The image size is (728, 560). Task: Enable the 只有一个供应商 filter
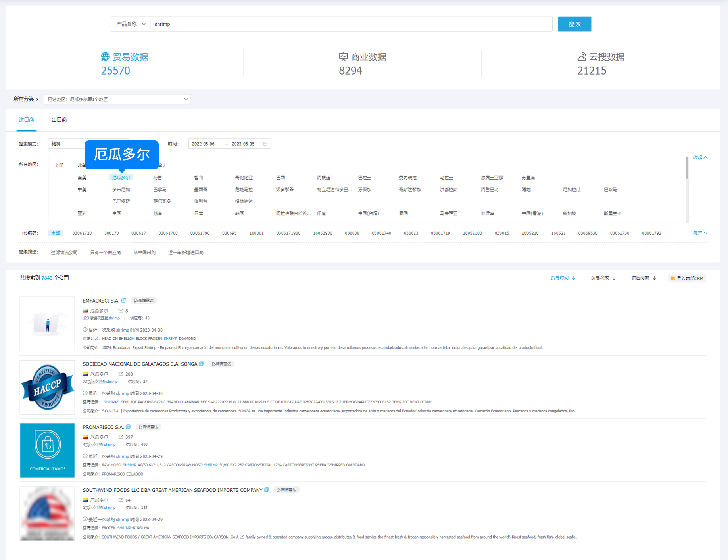click(x=105, y=253)
